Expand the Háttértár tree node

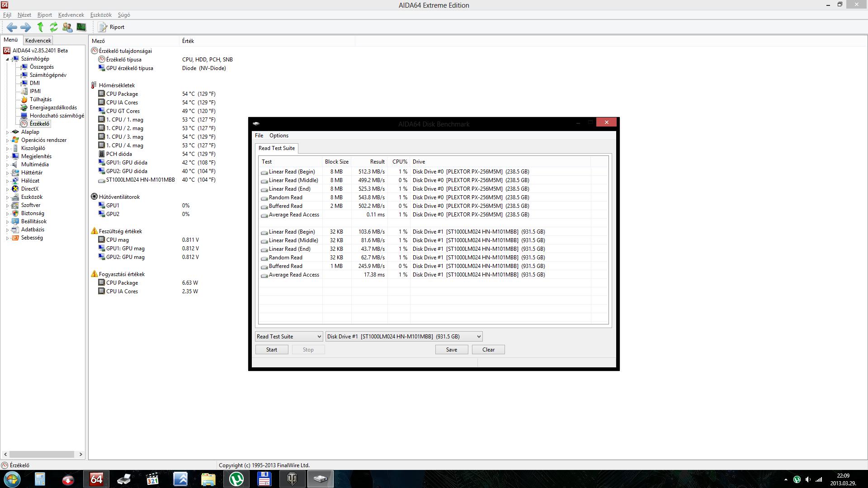tap(7, 173)
